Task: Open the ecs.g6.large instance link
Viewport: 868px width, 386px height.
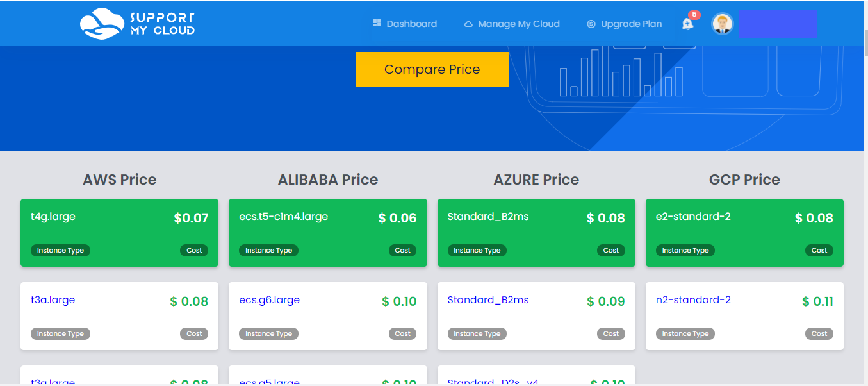Action: click(269, 300)
